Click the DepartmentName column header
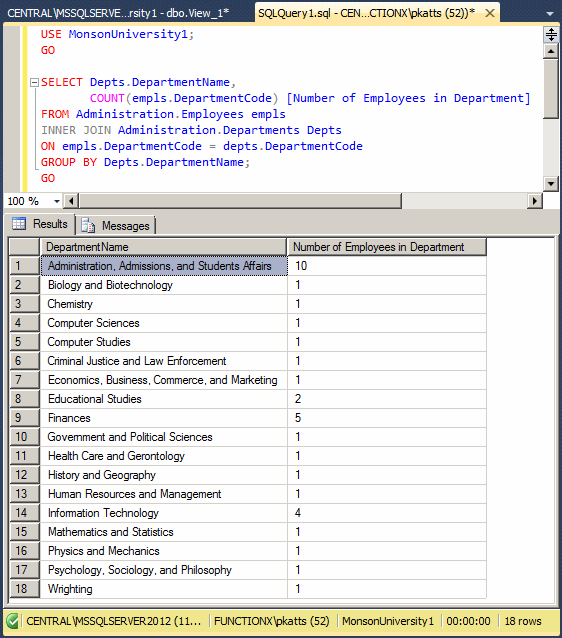Image resolution: width=562 pixels, height=638 pixels. pyautogui.click(x=163, y=247)
